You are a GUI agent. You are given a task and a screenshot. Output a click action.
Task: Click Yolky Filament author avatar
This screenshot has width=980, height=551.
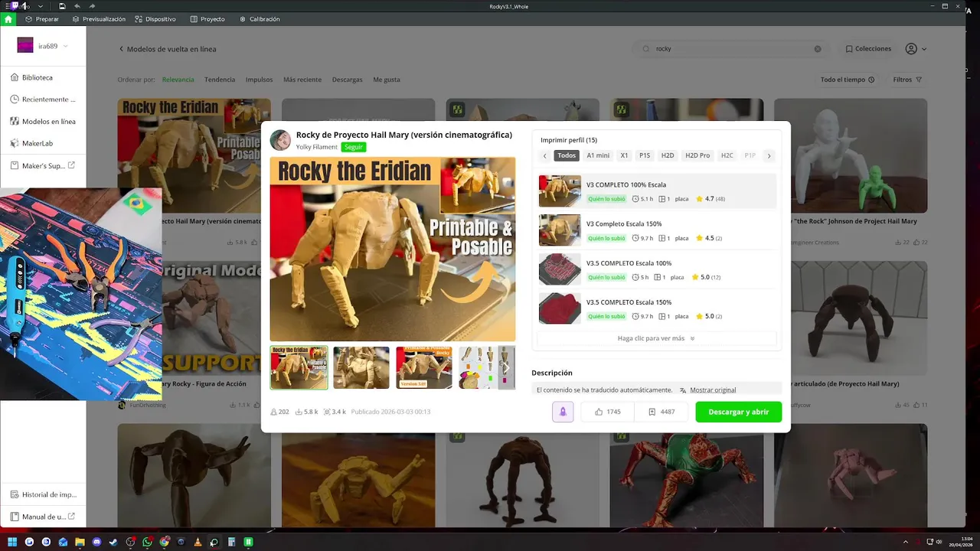(280, 140)
